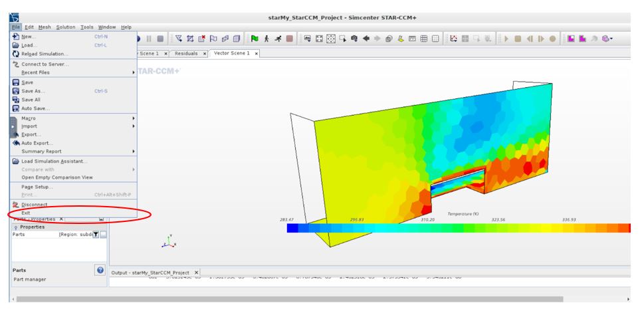Click the yellow-green lamp lighting icon
644x311 pixels.
tap(401, 39)
